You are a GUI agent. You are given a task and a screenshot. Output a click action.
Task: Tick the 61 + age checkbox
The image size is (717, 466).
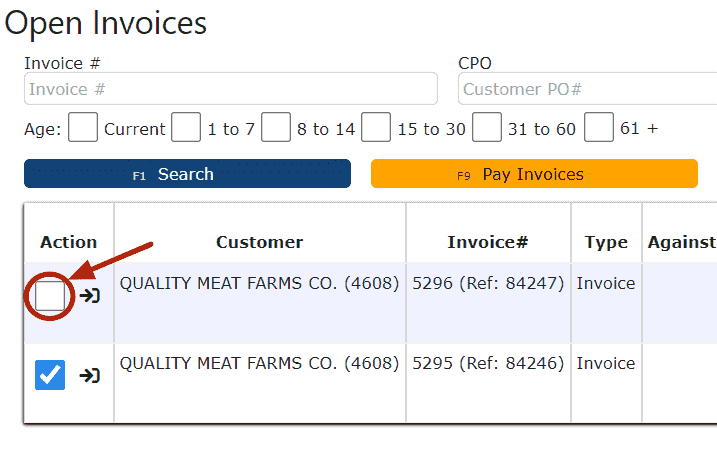[599, 128]
